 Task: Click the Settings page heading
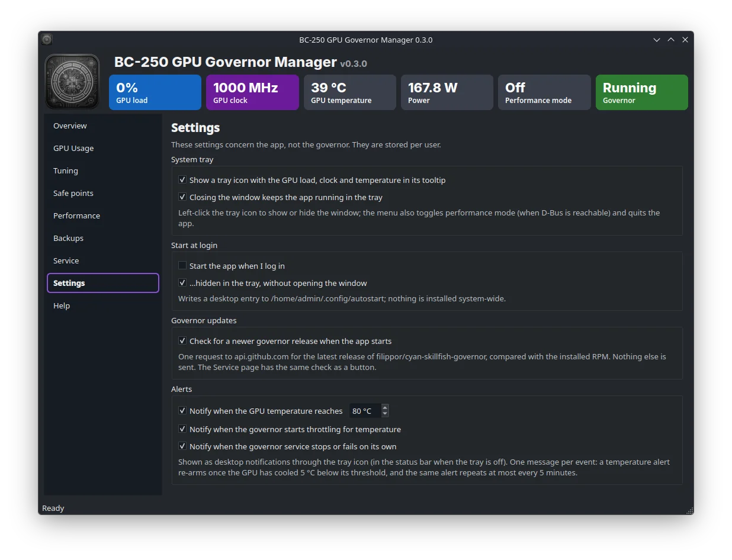[x=195, y=128]
